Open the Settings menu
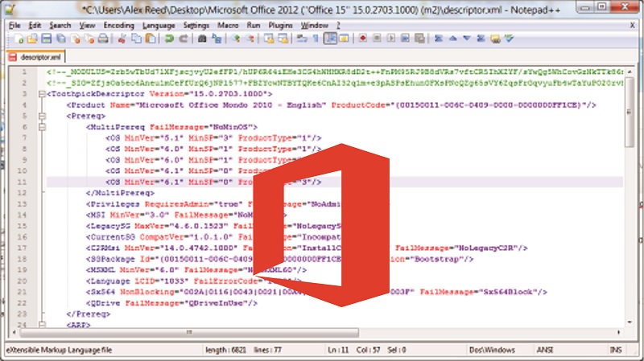Viewport: 644px width, 361px height. (x=196, y=26)
